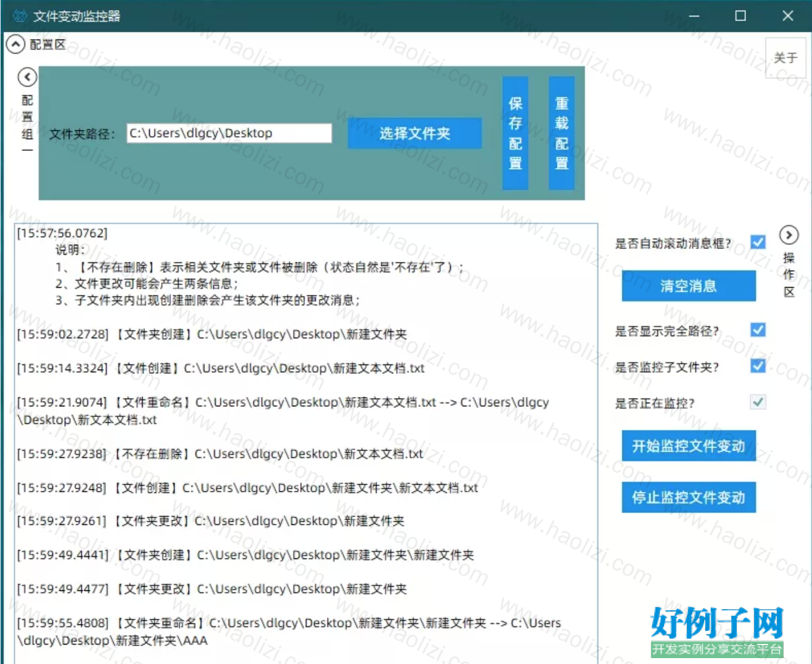Click the 15:59:55.4808 文件夹重命名 log entry
This screenshot has width=812, height=664.
[289, 632]
